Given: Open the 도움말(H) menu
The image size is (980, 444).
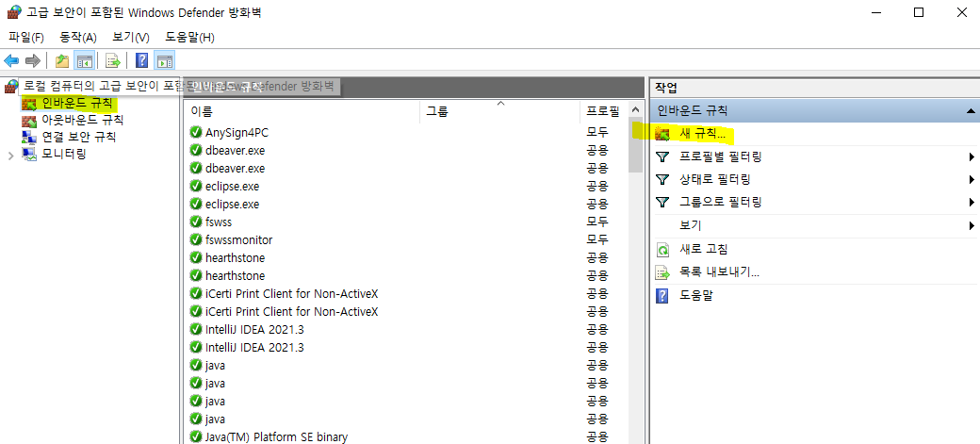Looking at the screenshot, I should [190, 38].
